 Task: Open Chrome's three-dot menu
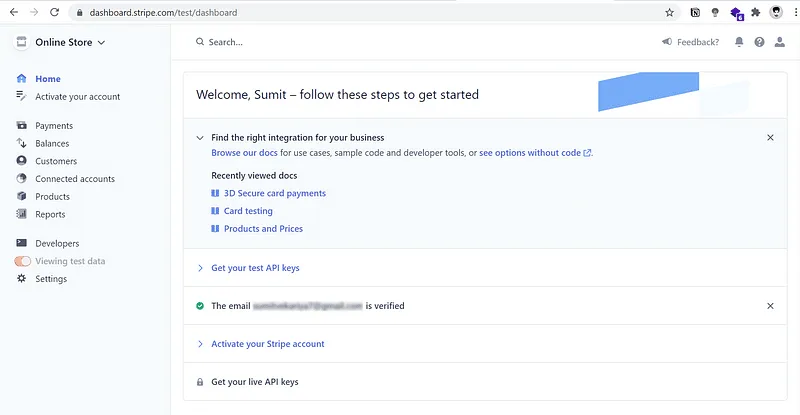point(795,13)
